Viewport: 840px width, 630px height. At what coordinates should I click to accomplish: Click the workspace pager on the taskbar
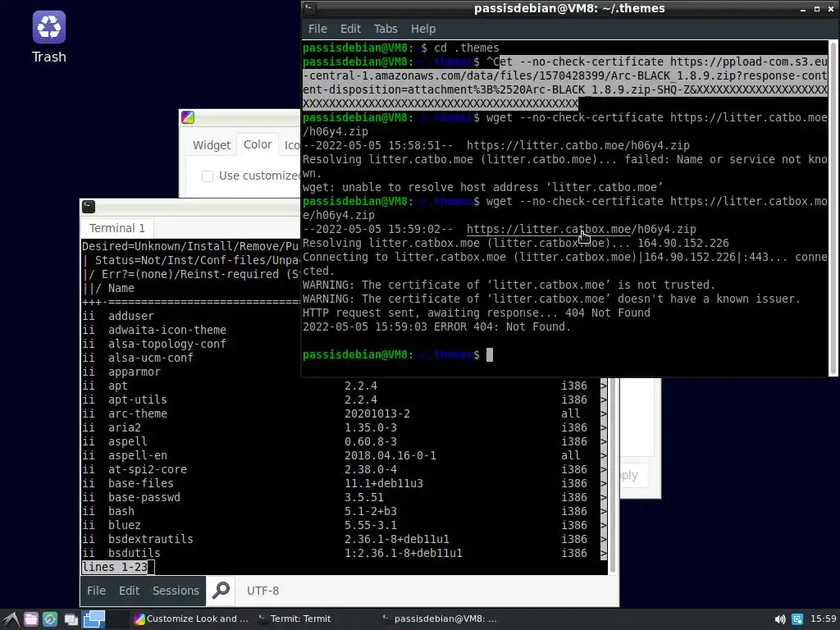pos(106,619)
